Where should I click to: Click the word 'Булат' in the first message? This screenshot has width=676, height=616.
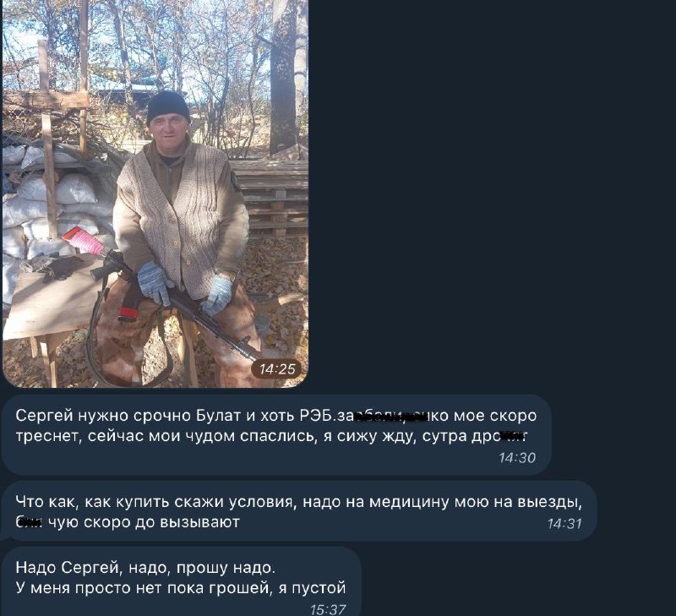point(219,416)
